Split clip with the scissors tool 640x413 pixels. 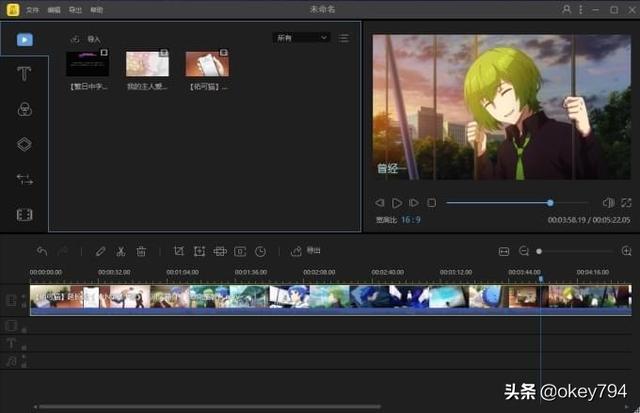[x=121, y=251]
